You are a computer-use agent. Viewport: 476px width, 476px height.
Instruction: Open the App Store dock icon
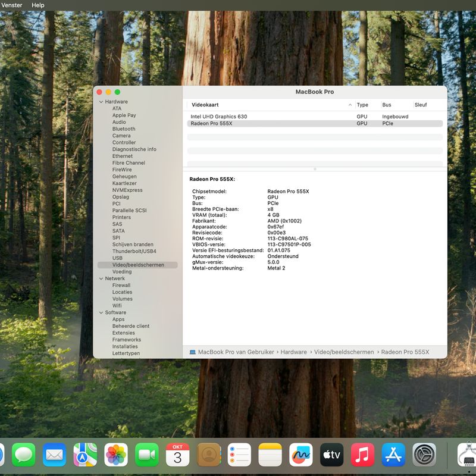click(x=393, y=455)
